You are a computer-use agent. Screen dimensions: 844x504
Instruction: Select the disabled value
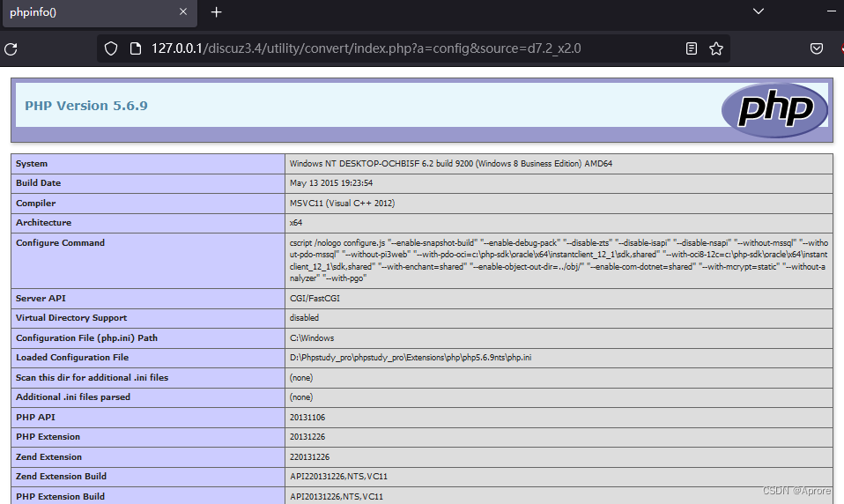coord(304,318)
